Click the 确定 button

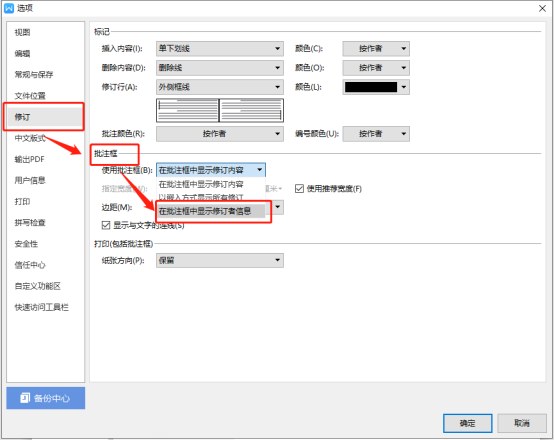(467, 423)
